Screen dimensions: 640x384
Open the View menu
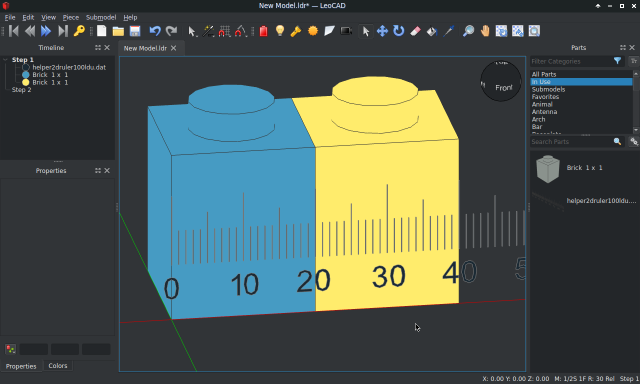pos(49,18)
